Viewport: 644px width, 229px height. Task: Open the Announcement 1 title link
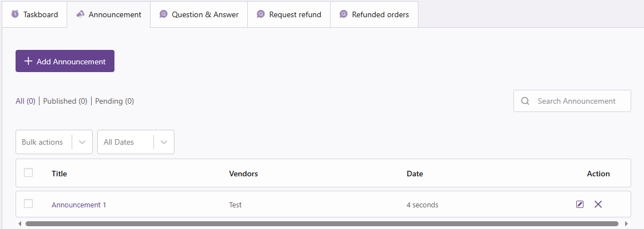point(79,205)
